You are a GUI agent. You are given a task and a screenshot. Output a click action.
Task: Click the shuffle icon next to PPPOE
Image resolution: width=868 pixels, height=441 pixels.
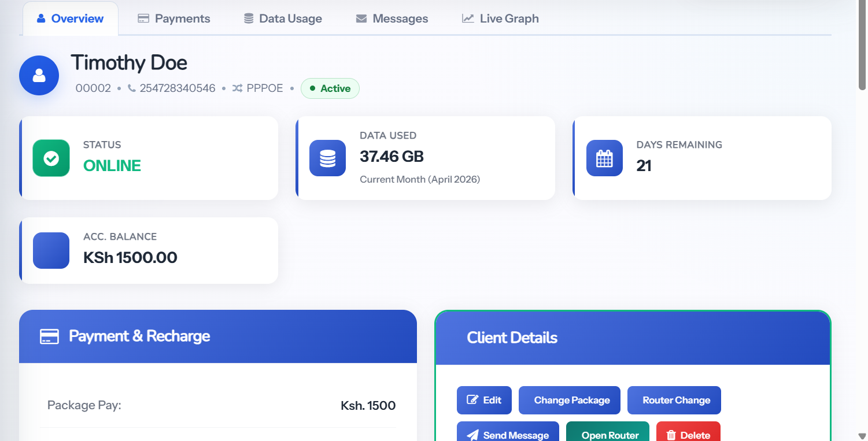tap(237, 88)
